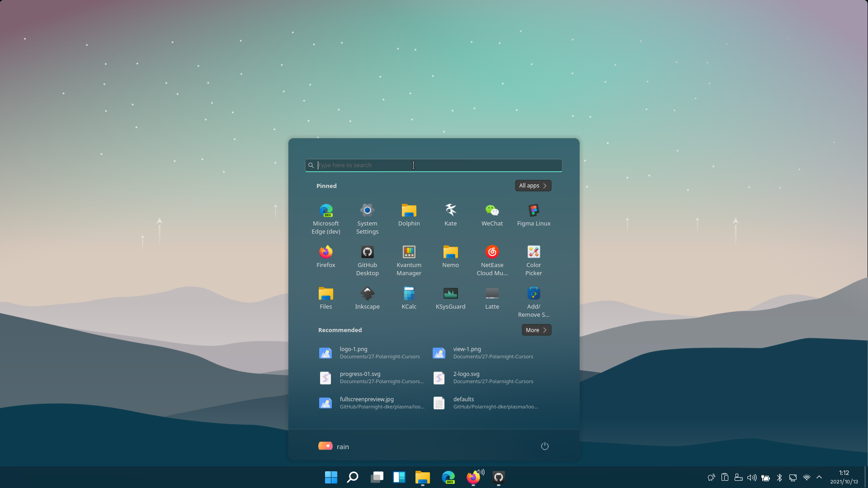Switch to Edge dev in taskbar
This screenshot has height=488, width=868.
pos(448,477)
